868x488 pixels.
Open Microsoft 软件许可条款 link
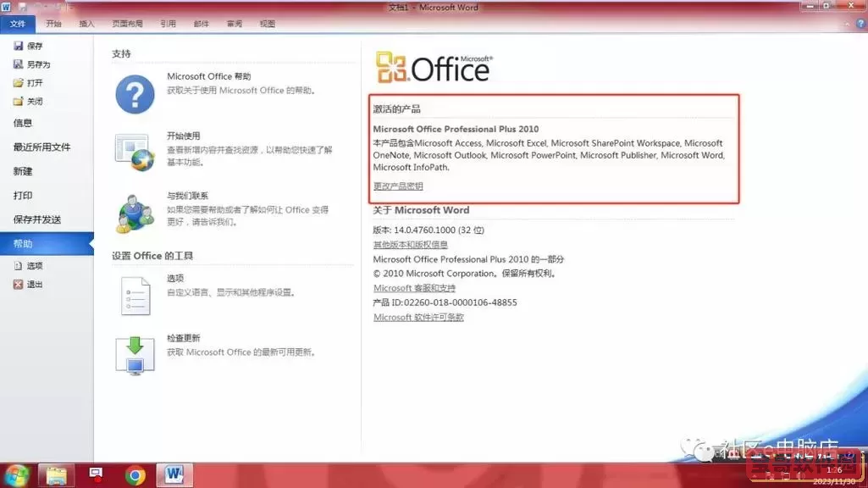418,318
